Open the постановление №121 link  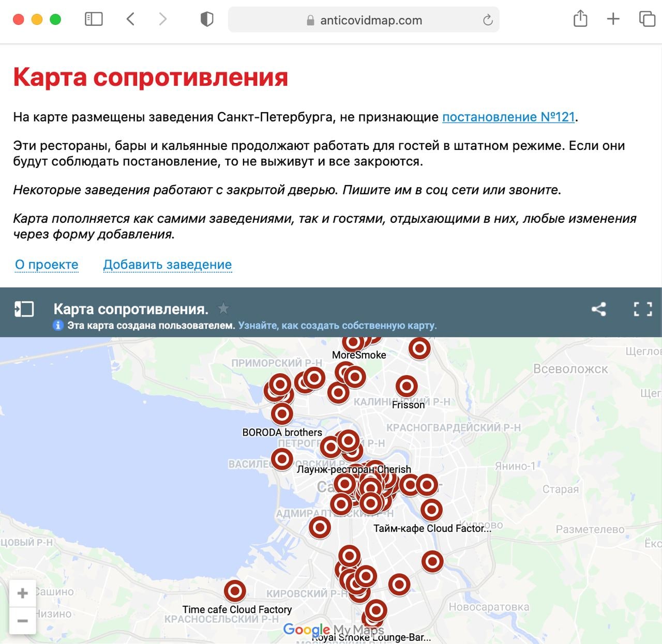pyautogui.click(x=508, y=117)
